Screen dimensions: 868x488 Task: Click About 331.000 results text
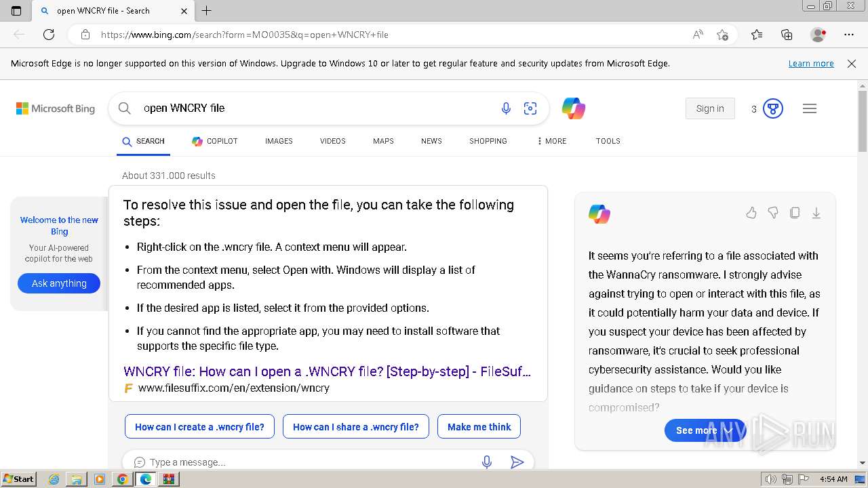click(169, 176)
